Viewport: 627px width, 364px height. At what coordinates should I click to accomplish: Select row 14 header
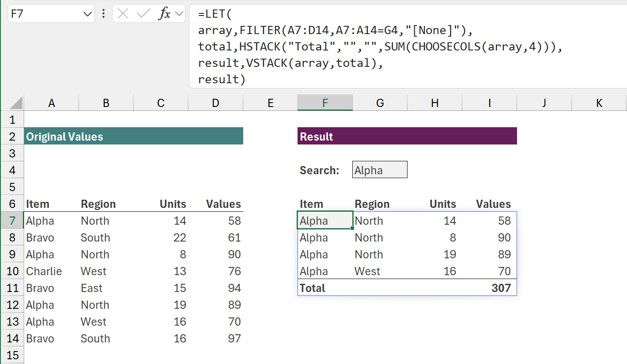pos(12,339)
